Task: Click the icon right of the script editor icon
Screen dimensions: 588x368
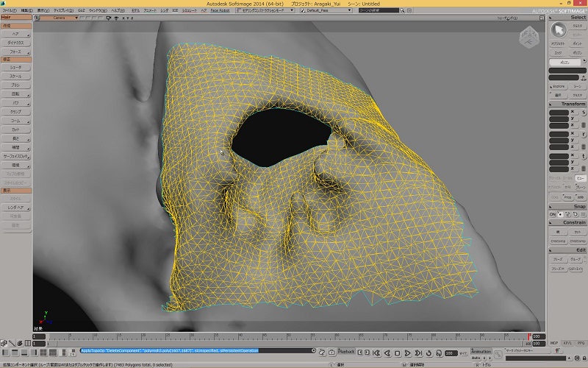Action: coord(331,352)
